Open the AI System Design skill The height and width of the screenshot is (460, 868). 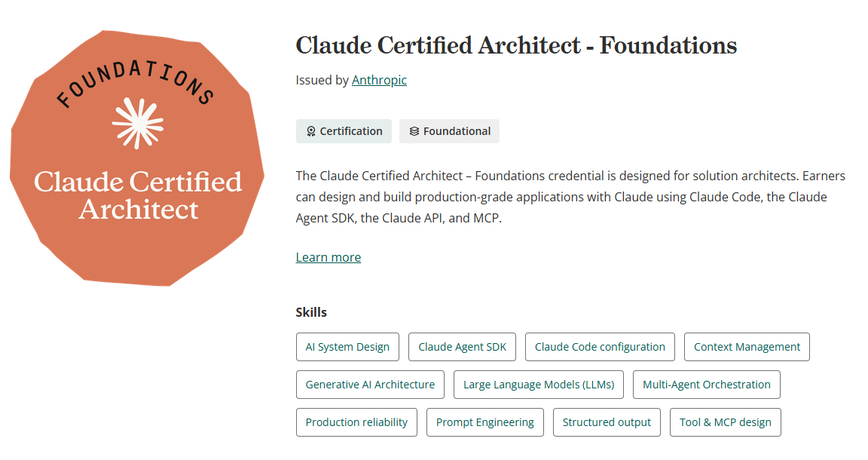tap(347, 347)
